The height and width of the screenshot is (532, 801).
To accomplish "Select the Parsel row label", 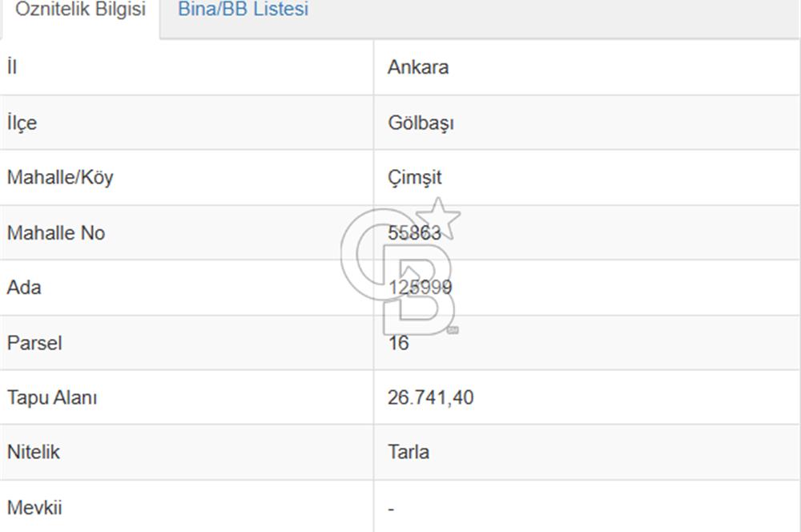I will (34, 343).
